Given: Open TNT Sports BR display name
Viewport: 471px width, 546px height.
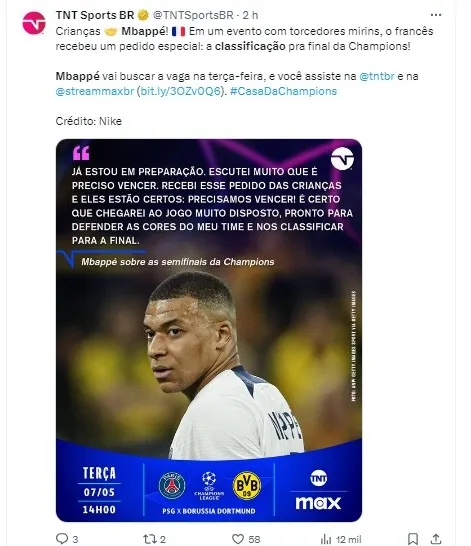Looking at the screenshot, I should [x=95, y=15].
